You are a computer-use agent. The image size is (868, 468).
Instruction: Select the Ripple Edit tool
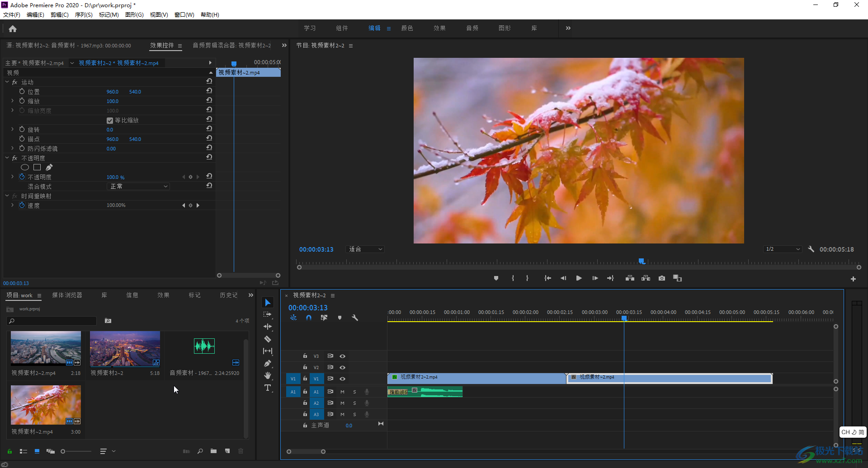[268, 327]
